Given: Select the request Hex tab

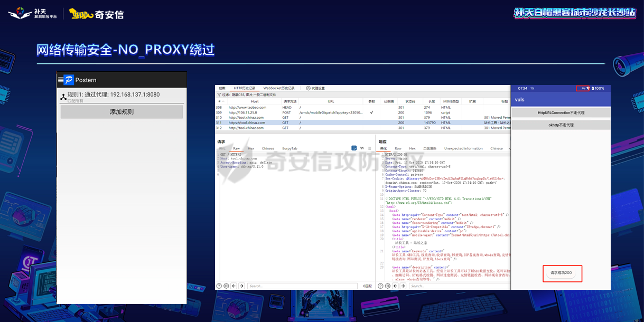Looking at the screenshot, I should point(251,148).
